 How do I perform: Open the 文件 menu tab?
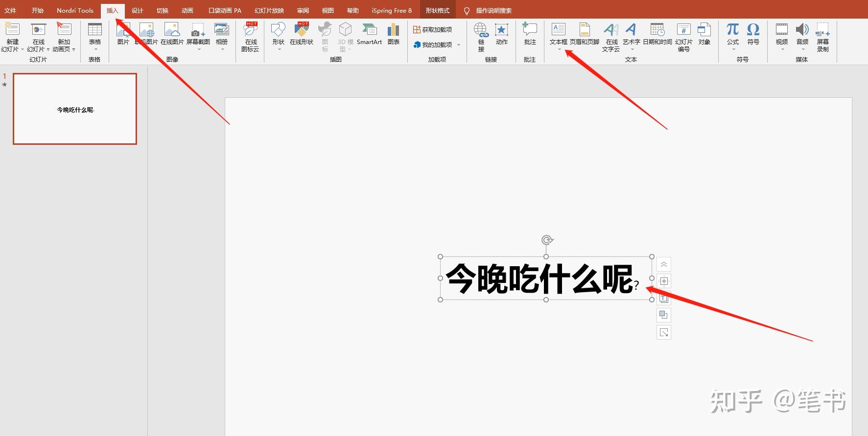coord(10,10)
